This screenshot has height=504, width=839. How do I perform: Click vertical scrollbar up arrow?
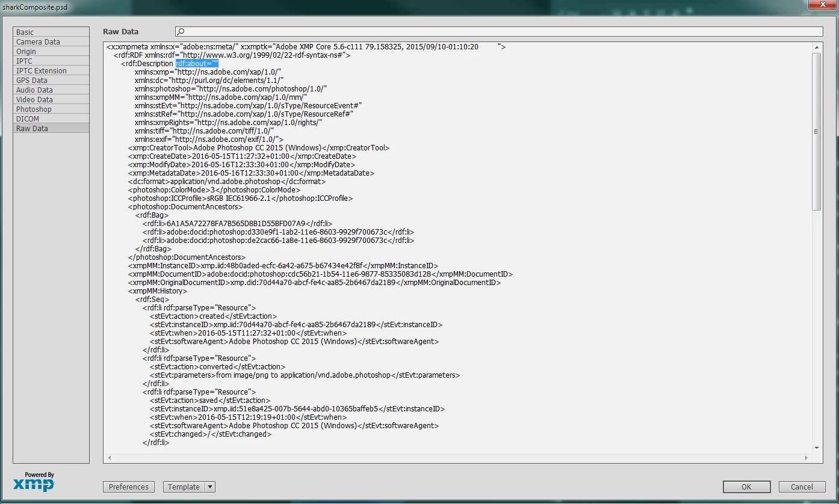[x=817, y=48]
